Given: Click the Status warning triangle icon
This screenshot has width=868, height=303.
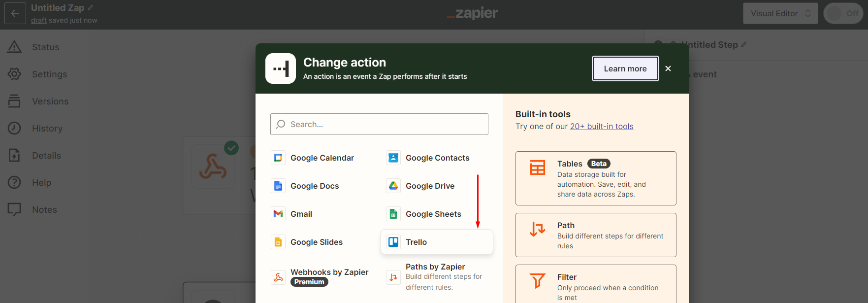Looking at the screenshot, I should click(14, 47).
